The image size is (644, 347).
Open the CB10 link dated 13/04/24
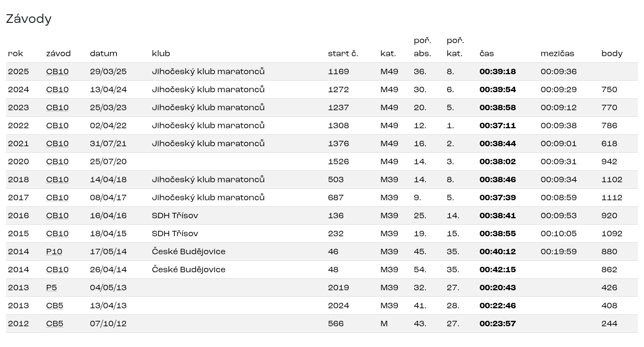tap(57, 89)
